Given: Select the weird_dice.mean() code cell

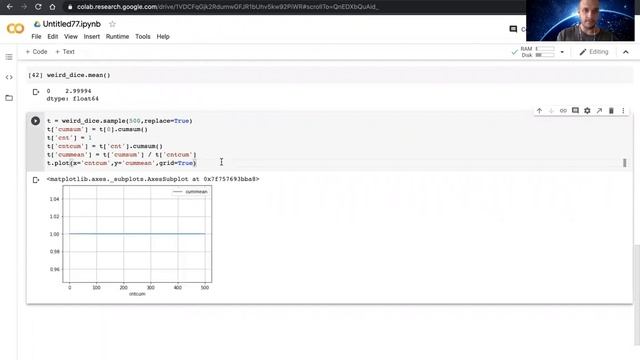Looking at the screenshot, I should coord(330,75).
